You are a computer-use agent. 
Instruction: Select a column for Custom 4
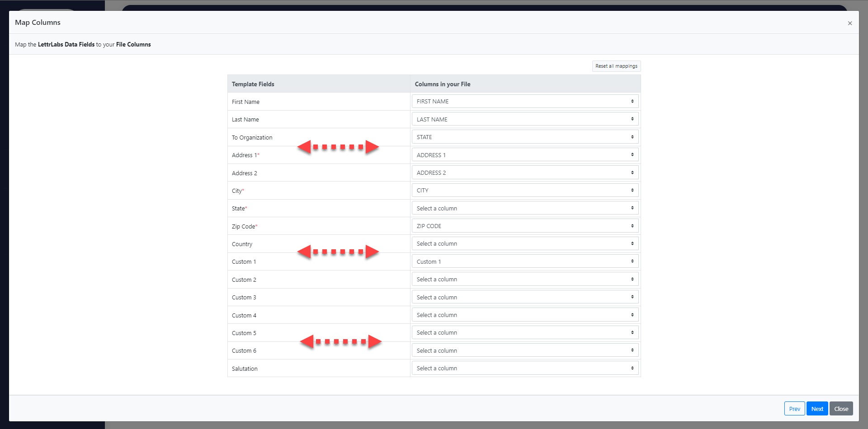[524, 314]
